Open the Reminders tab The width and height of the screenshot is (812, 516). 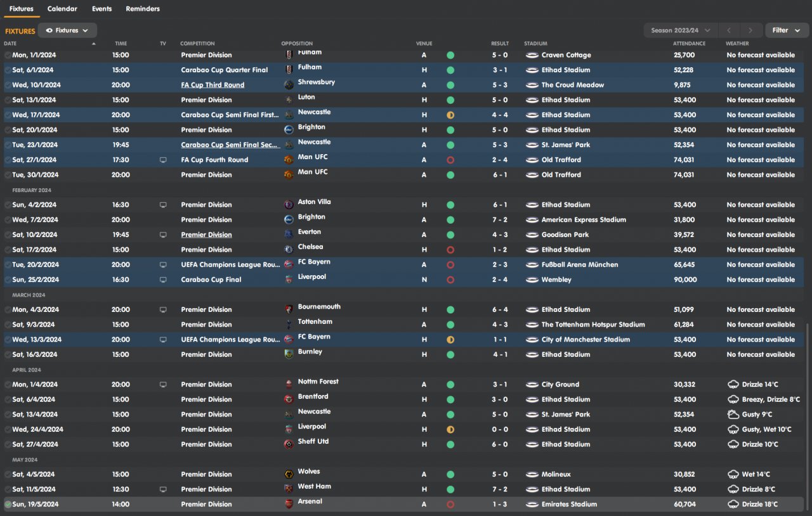pos(143,9)
